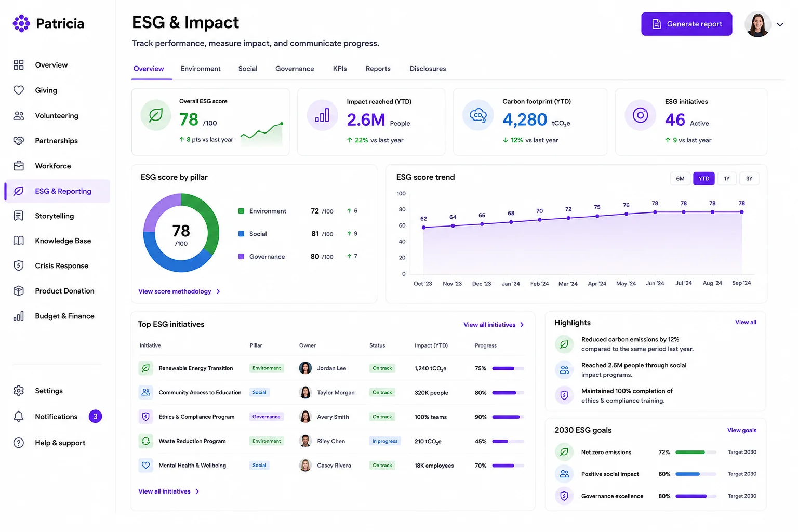Image resolution: width=798 pixels, height=532 pixels.
Task: Select the 3Y trend range
Action: click(x=749, y=179)
